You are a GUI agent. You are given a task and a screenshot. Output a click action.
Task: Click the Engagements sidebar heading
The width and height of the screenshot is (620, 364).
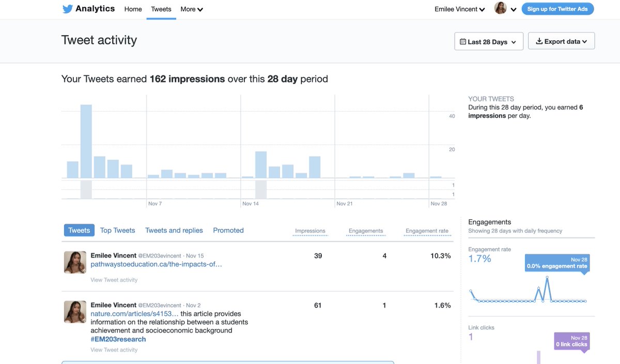tap(490, 222)
